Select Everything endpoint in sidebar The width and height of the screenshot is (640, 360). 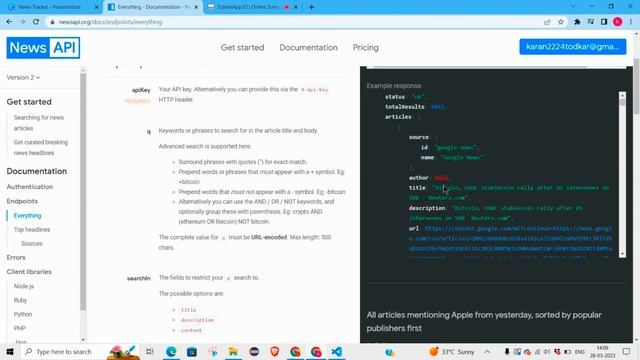(27, 216)
